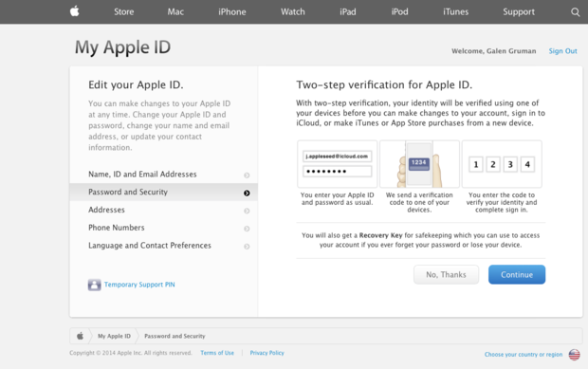Click My Apple ID breadcrumb

[x=114, y=336]
